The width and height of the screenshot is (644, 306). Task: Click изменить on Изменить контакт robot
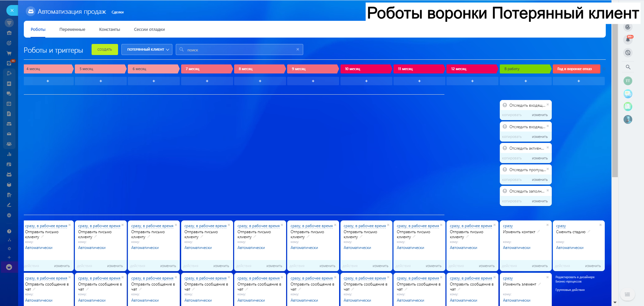tap(540, 266)
